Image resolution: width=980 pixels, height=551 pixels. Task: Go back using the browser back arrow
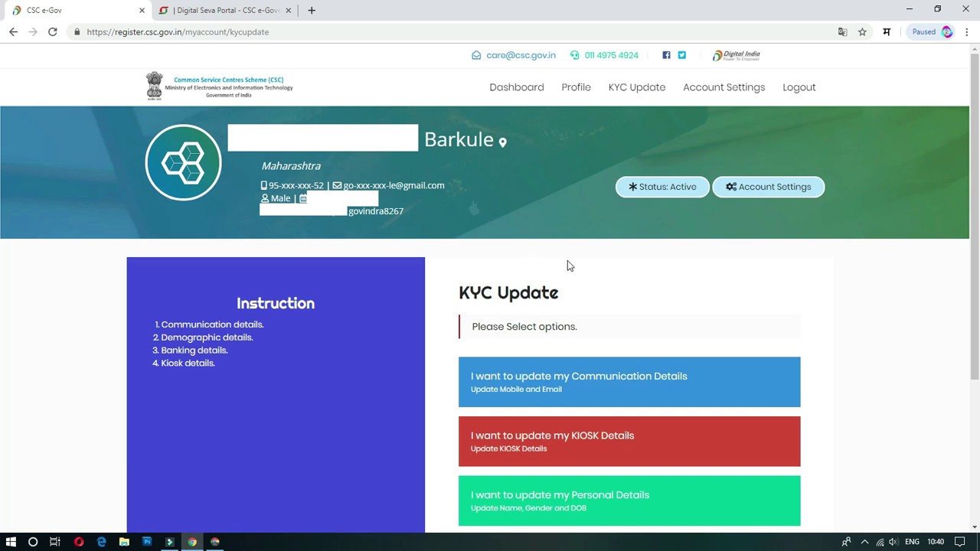coord(13,32)
